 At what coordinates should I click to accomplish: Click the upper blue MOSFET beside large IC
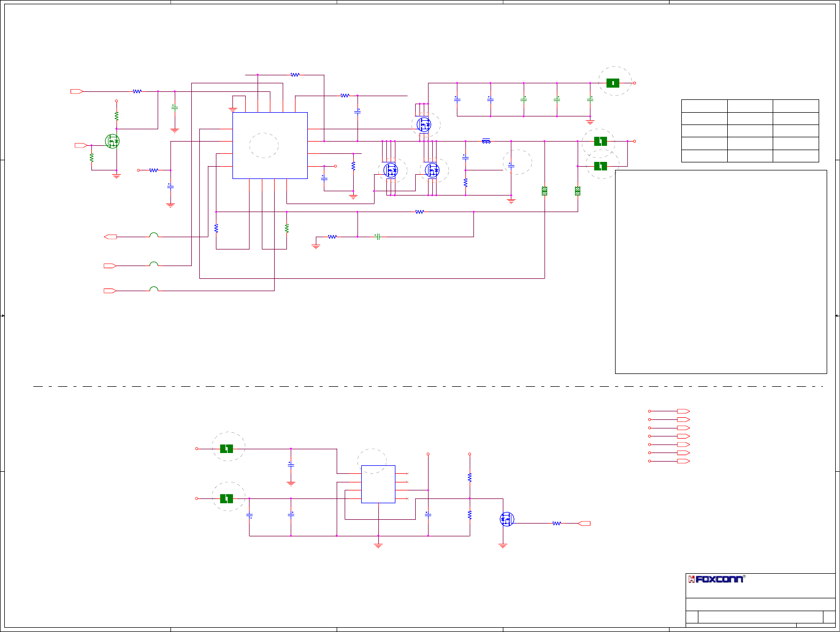[424, 124]
